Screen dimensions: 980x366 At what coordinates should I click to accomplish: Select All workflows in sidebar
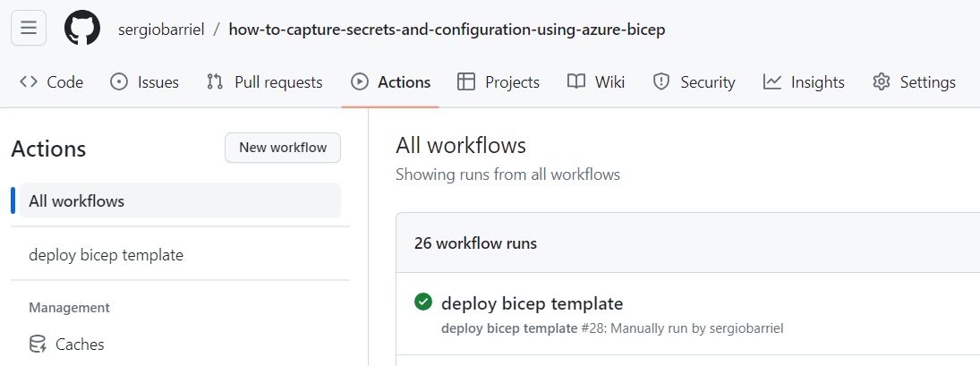click(x=181, y=201)
